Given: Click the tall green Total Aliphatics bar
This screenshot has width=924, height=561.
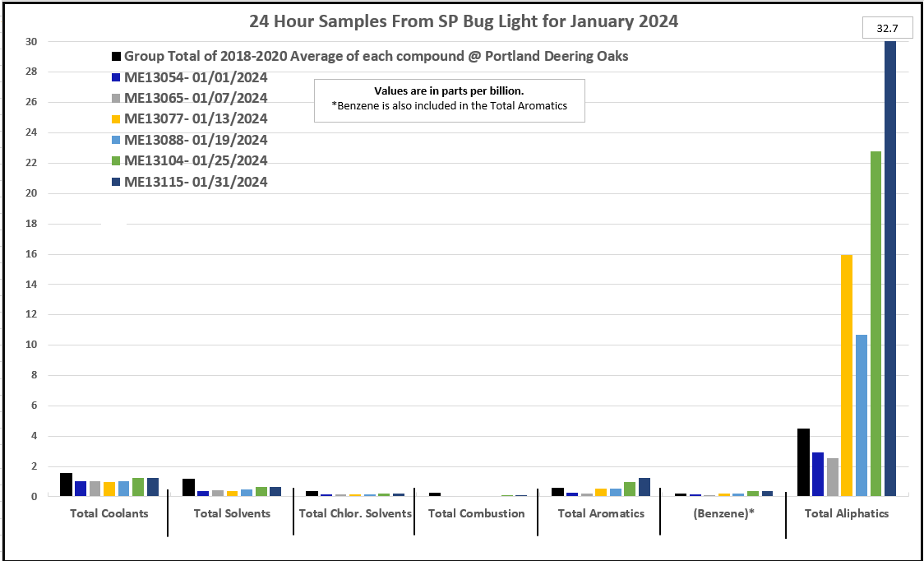Looking at the screenshot, I should [x=875, y=323].
